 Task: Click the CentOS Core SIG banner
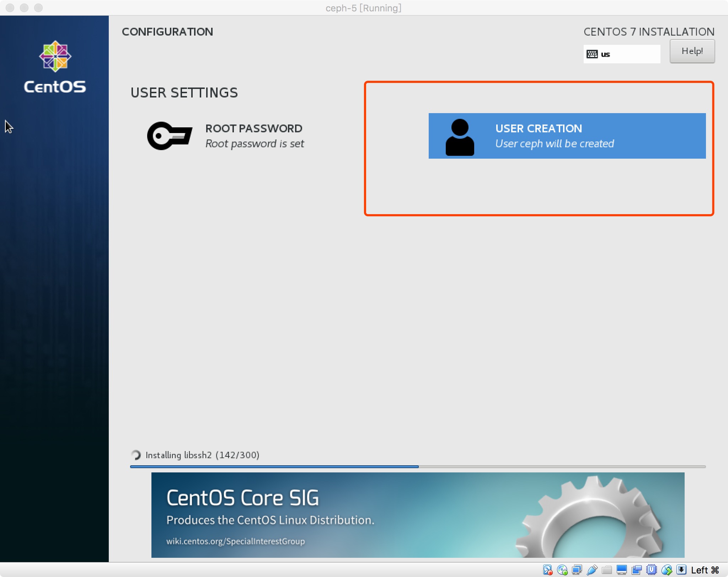418,515
